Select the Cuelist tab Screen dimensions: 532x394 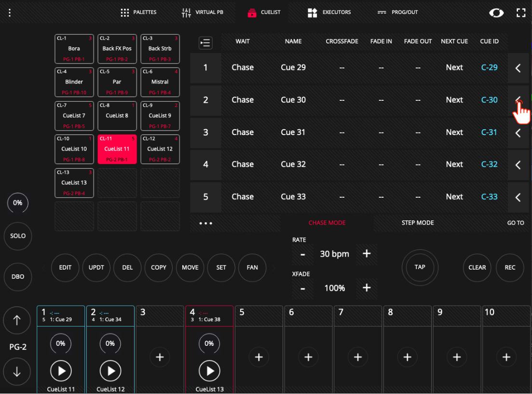(x=264, y=13)
